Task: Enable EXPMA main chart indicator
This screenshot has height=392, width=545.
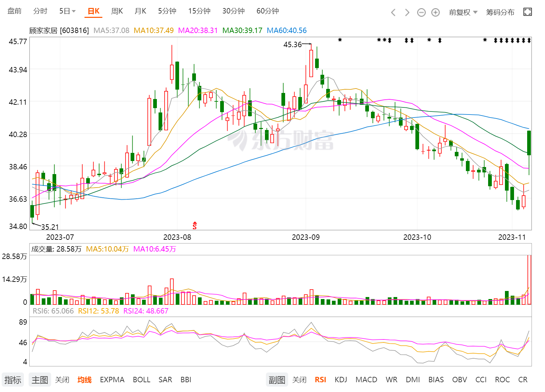Action: [112, 380]
